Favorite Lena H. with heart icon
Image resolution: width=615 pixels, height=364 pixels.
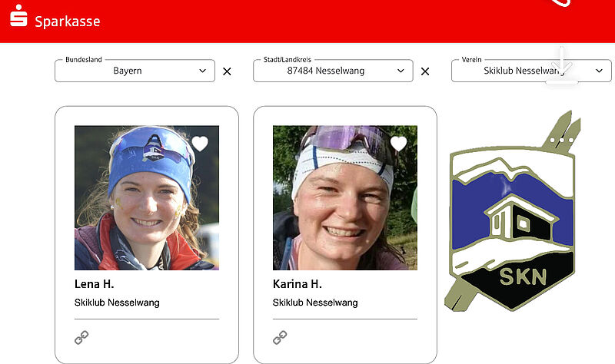click(x=200, y=144)
